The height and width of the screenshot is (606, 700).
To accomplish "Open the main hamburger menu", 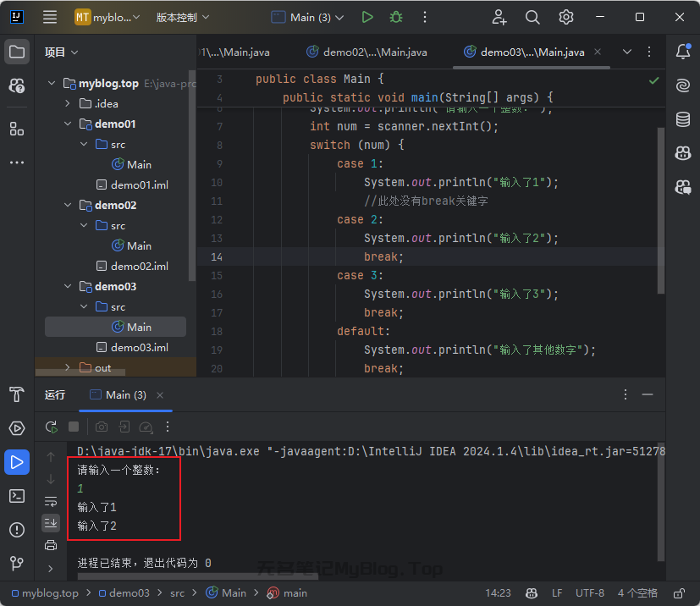I will coord(50,18).
